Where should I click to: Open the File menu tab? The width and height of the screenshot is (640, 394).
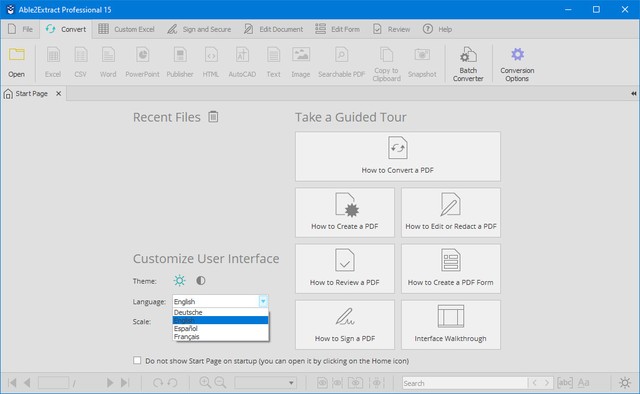pos(20,29)
